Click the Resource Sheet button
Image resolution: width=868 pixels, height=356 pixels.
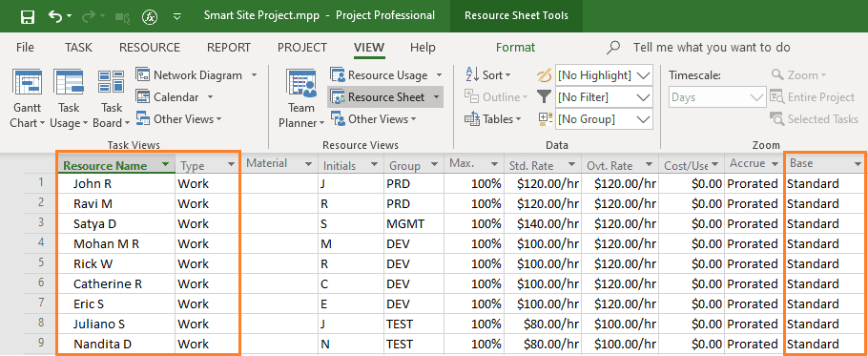[x=379, y=97]
